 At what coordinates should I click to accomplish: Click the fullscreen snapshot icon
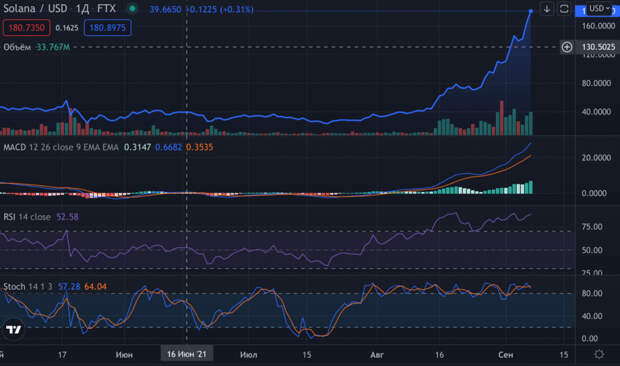click(x=564, y=9)
